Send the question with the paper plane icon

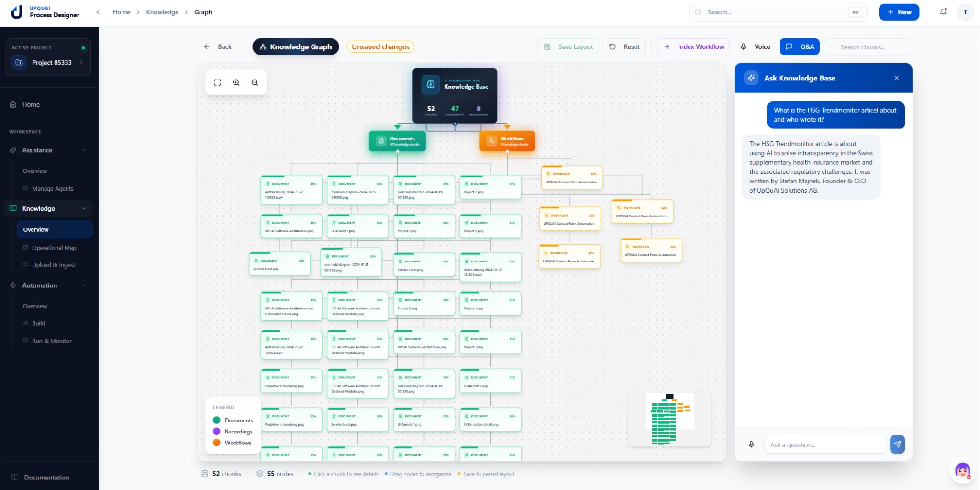[897, 444]
